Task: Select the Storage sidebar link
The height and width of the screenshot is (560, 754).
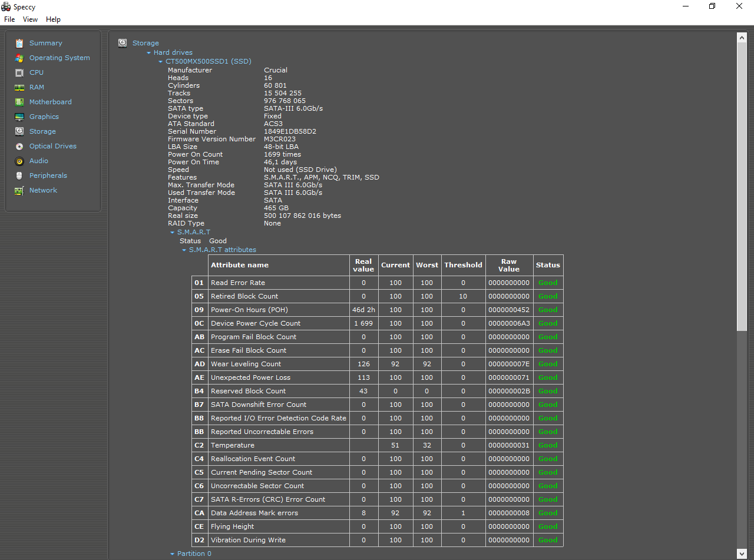Action: [x=42, y=131]
